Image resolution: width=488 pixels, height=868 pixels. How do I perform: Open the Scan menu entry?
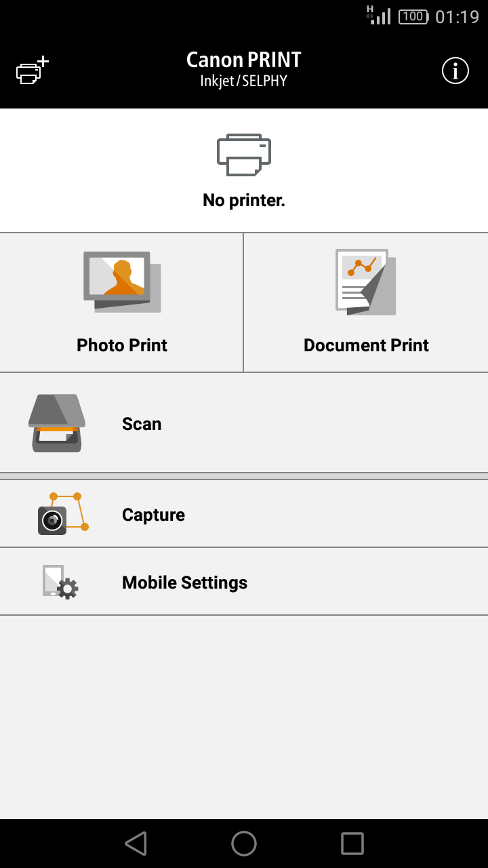(142, 424)
